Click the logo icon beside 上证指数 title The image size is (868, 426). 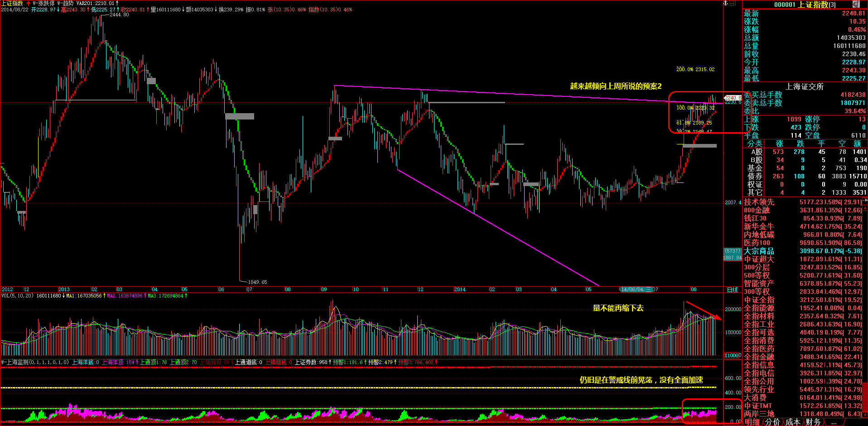[856, 4]
